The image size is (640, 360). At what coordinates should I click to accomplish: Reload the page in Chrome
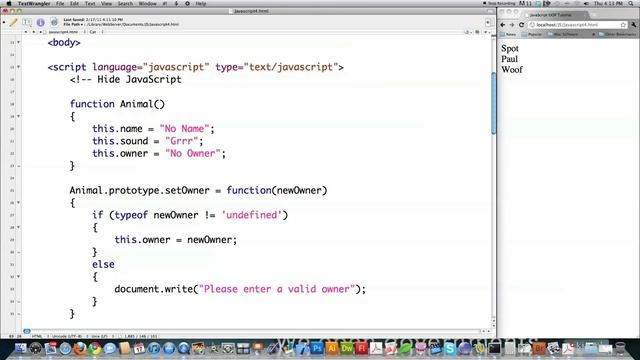tap(521, 25)
